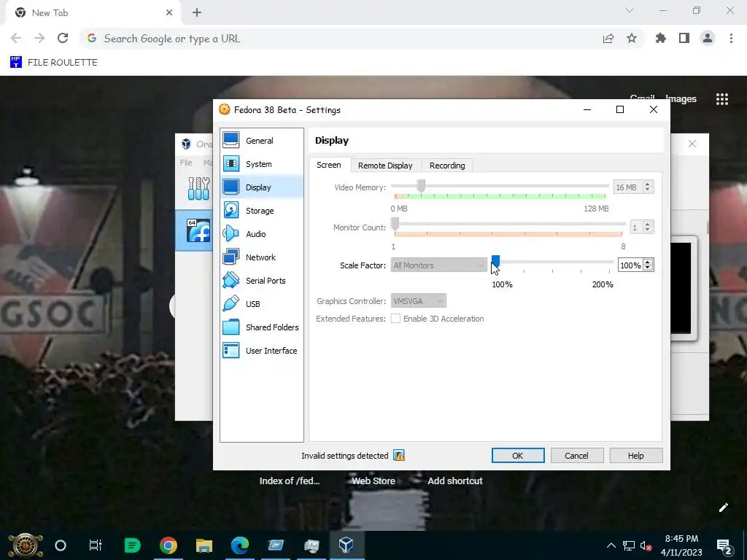
Task: Open Chrome profile avatar
Action: [708, 38]
